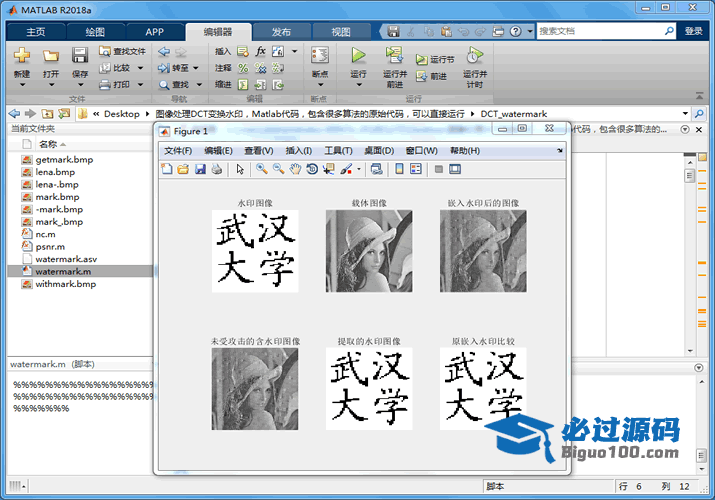
Task: Switch to the APP tab
Action: point(155,31)
